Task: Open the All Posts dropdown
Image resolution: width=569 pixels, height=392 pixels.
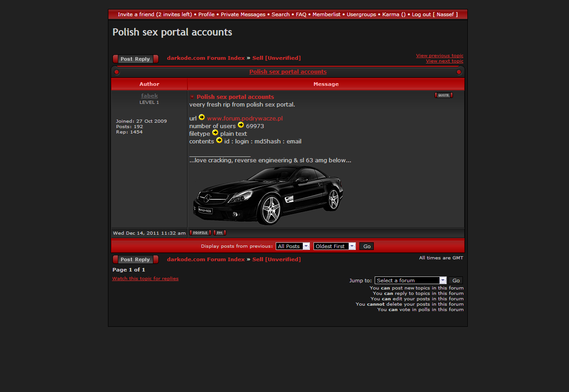Action: [292, 246]
